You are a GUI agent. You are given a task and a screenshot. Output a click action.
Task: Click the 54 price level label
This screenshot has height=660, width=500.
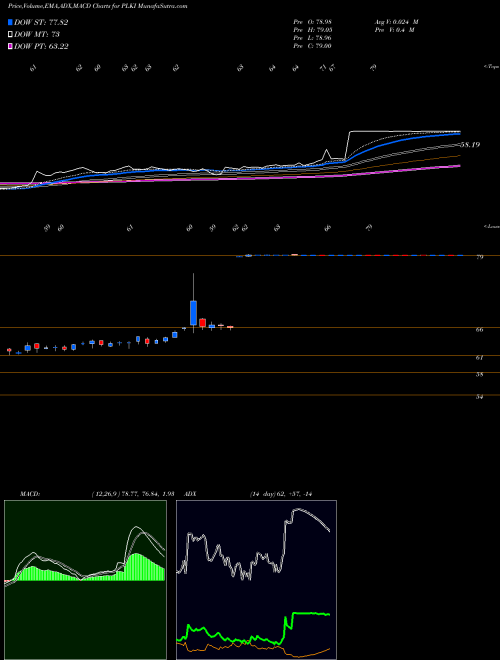coord(479,397)
